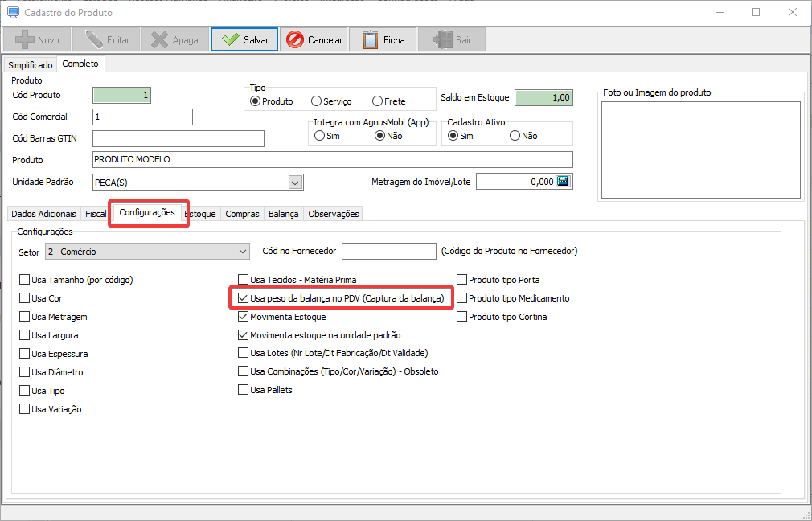
Task: Open the Balança tab
Action: tap(283, 214)
